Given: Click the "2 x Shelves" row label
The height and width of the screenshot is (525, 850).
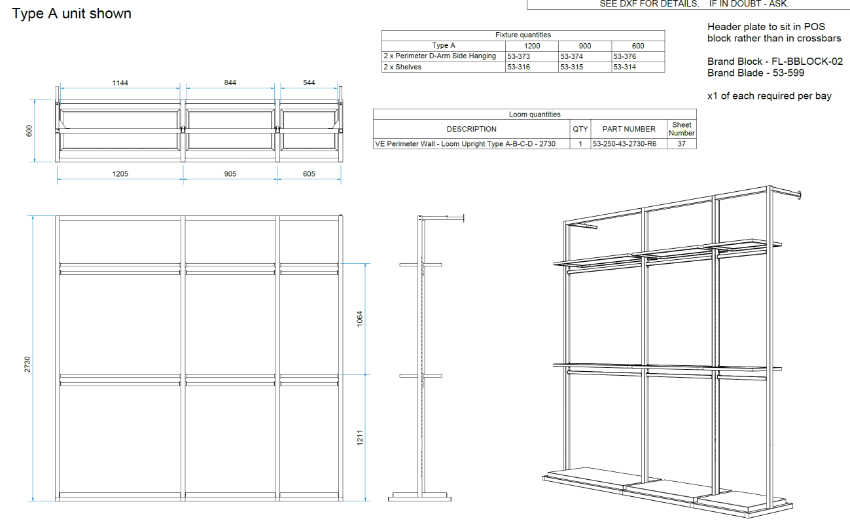Looking at the screenshot, I should (x=404, y=67).
